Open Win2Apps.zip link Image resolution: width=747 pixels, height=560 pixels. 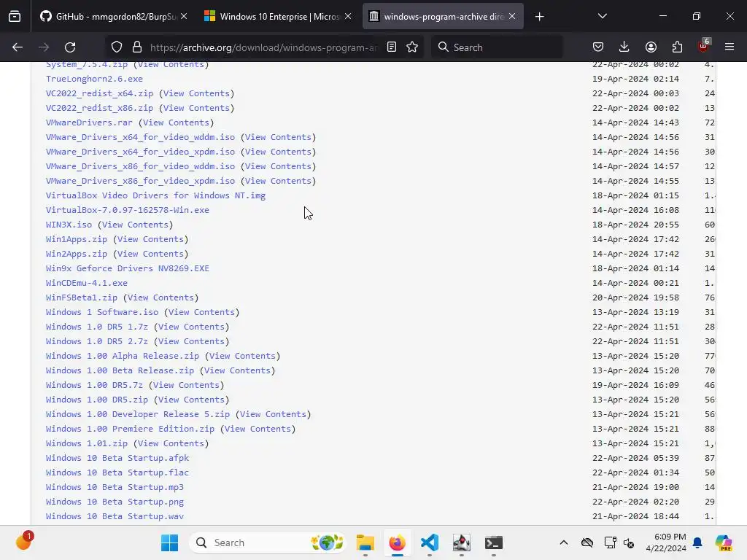[76, 254]
